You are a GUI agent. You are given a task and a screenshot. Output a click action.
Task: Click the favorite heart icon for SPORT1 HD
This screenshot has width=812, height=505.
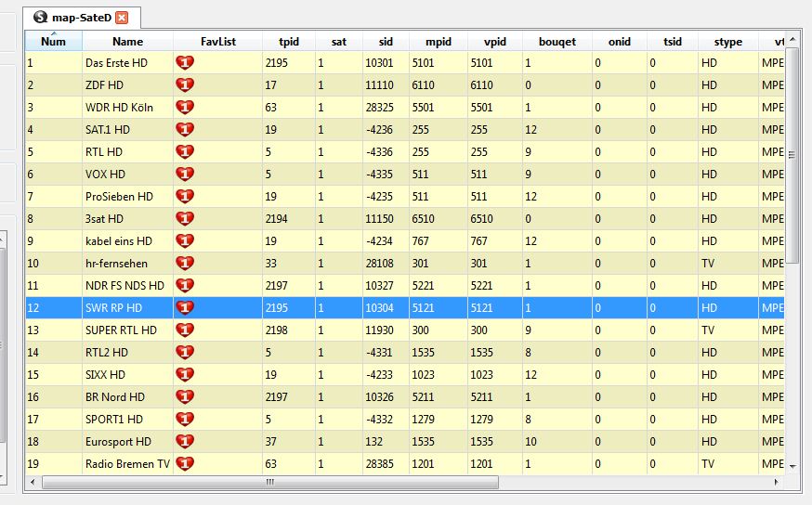coord(185,419)
